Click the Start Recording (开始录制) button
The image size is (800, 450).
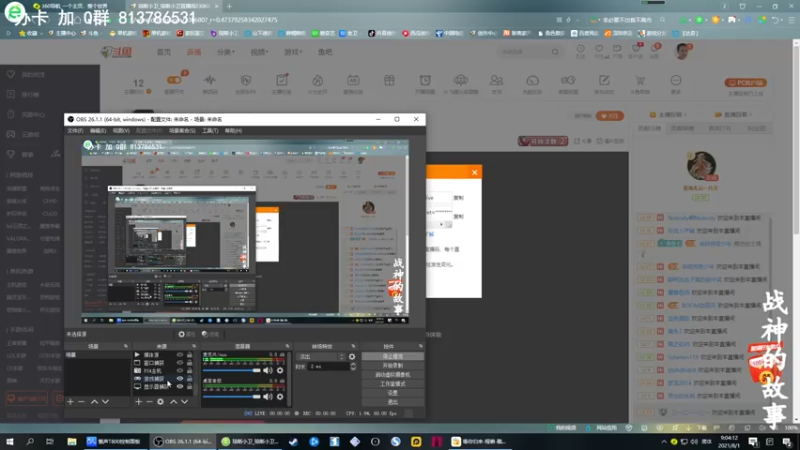(392, 366)
